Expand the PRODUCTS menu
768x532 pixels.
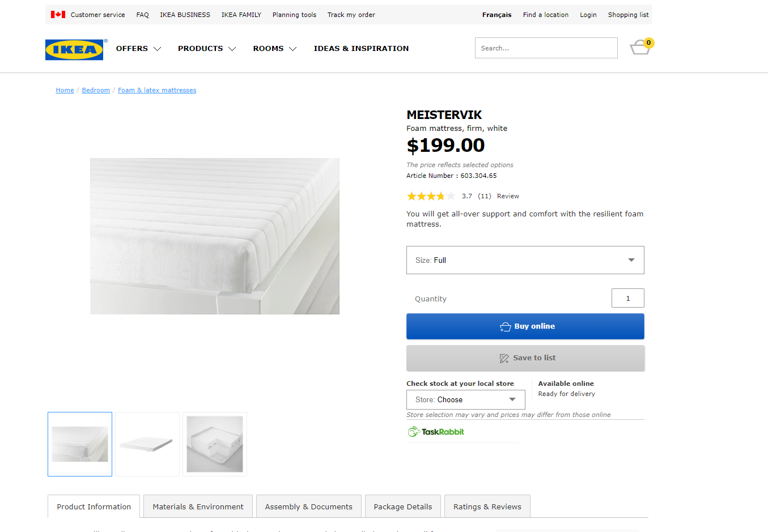coord(206,49)
